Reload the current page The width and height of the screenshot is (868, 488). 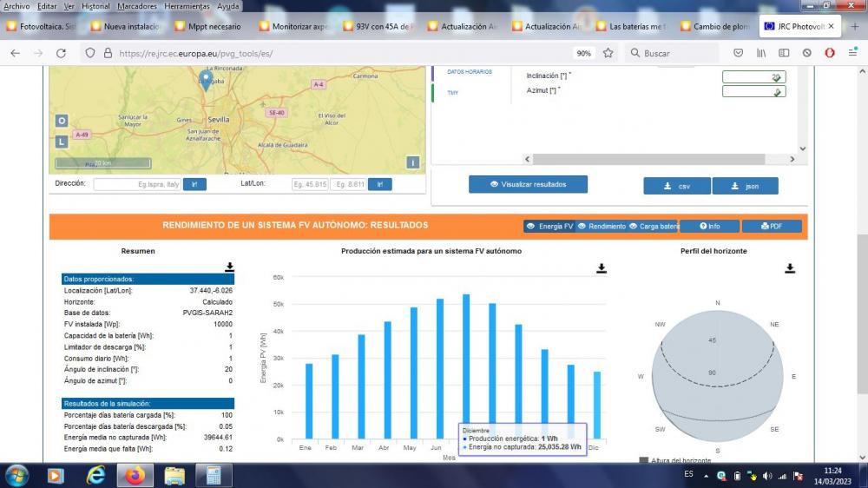(61, 53)
